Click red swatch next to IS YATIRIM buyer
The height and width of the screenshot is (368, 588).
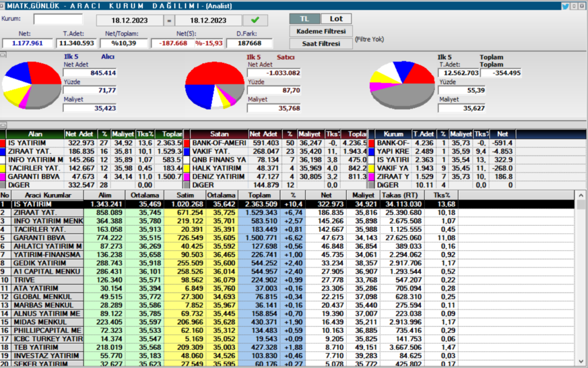coord(3,143)
